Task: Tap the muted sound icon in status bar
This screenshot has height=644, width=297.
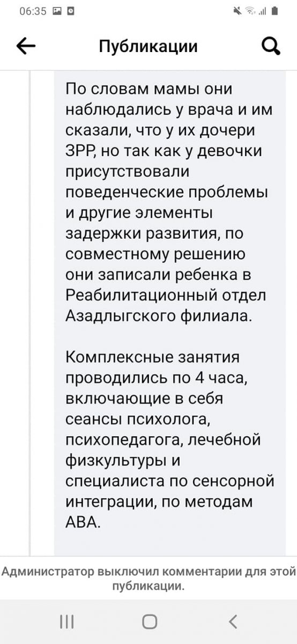Action: 239,11
